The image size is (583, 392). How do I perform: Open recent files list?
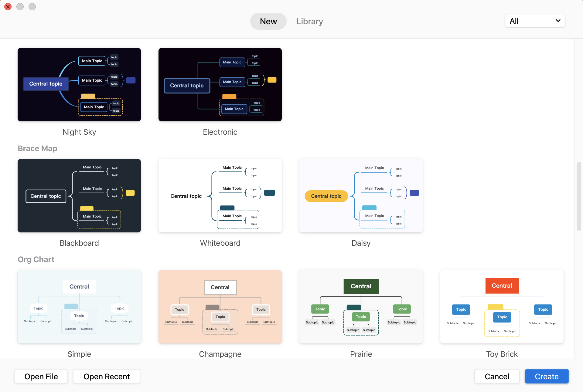107,375
